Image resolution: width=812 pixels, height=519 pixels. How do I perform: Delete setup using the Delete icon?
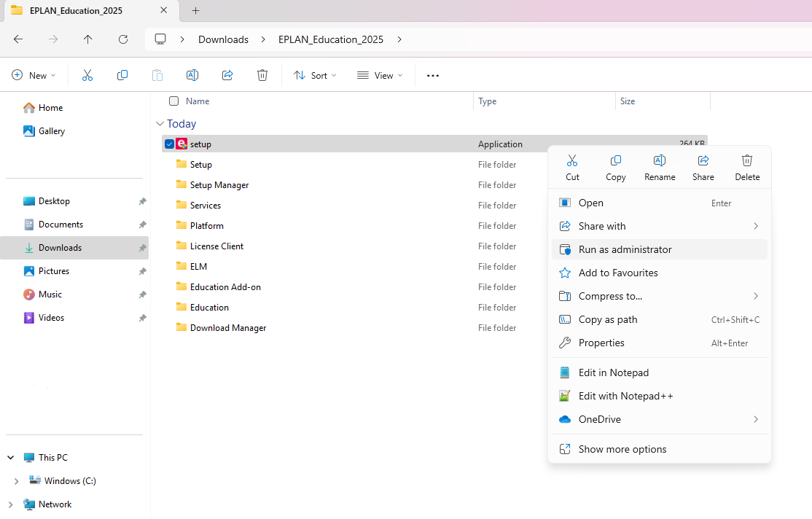[x=747, y=166]
